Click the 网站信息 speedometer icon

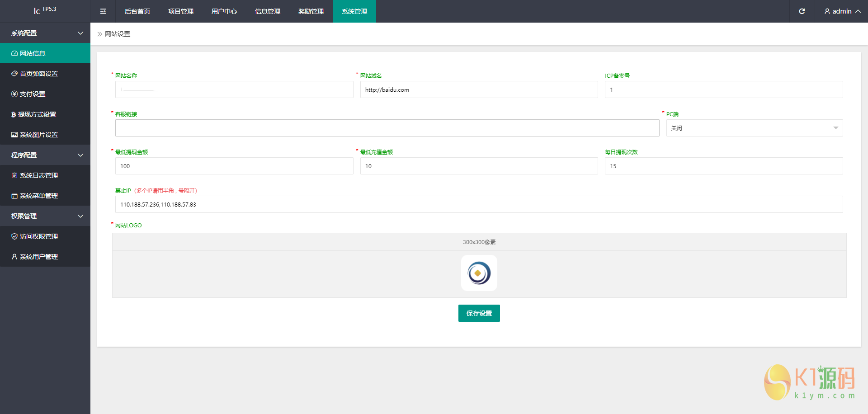pos(14,53)
